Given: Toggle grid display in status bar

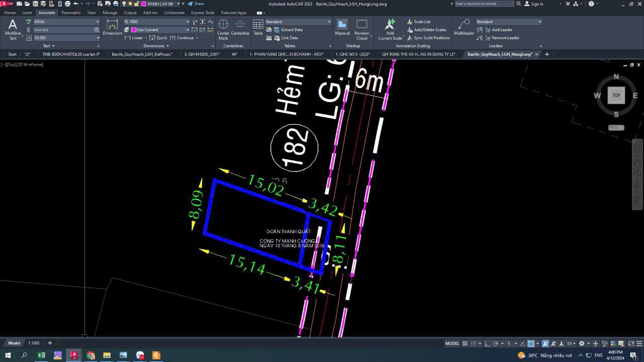Looking at the screenshot, I should tap(465, 343).
